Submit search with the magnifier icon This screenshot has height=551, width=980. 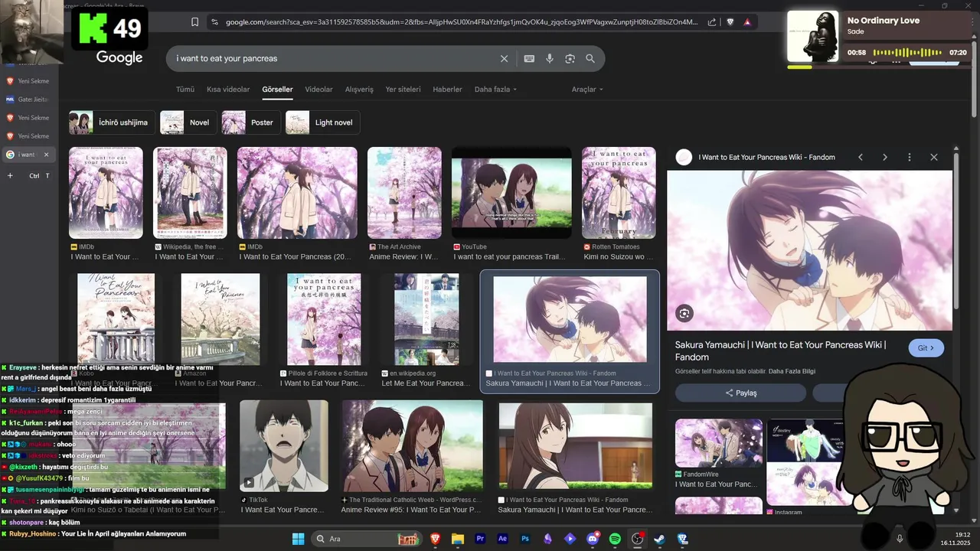590,58
